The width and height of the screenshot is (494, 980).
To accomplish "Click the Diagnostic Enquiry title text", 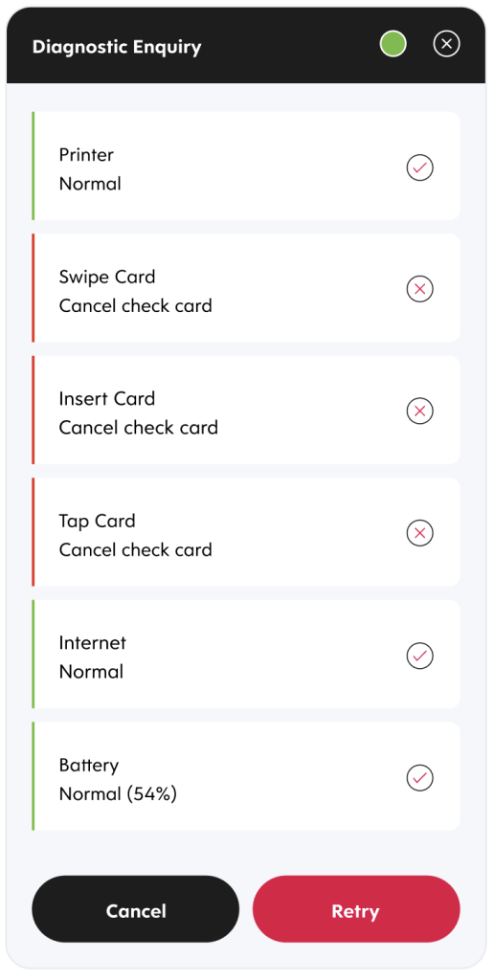I will pos(117,47).
